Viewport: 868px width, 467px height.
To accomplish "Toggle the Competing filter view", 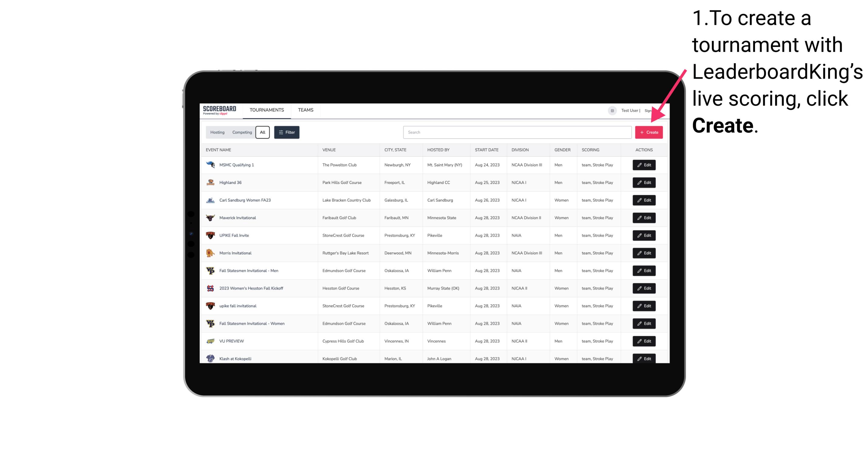I will pyautogui.click(x=241, y=132).
